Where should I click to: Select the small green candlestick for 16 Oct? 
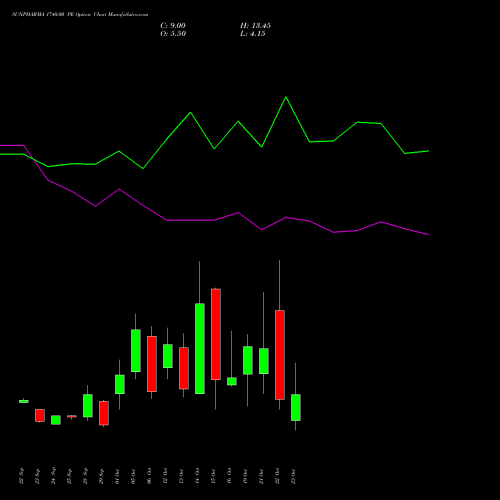pos(232,381)
